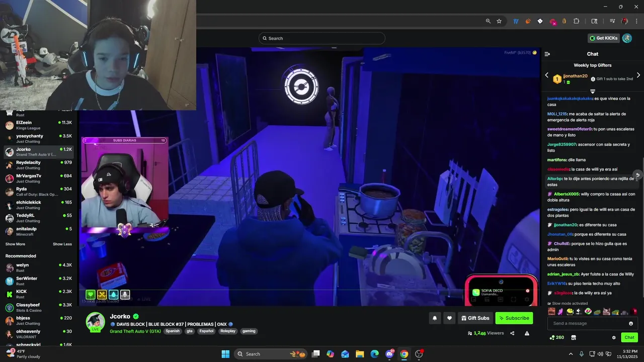Viewport: 644px width, 362px height.
Task: Click Show Less in the channel list
Action: coord(62,244)
